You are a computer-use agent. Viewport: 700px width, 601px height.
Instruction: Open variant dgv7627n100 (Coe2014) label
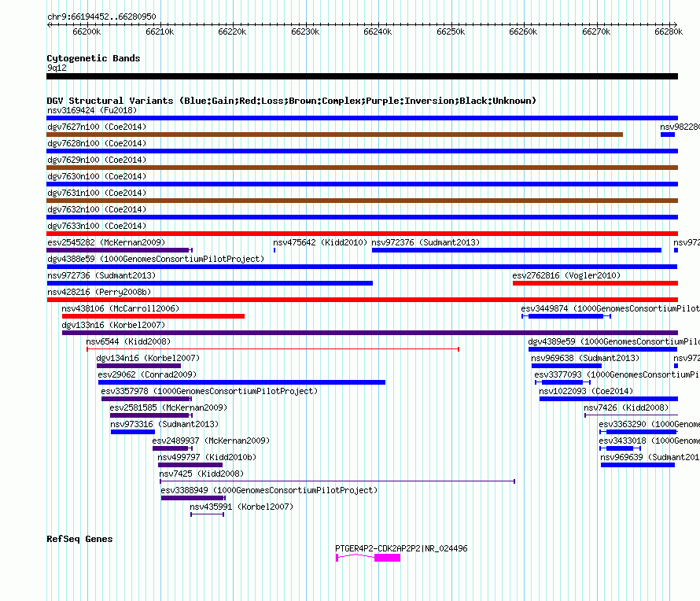coord(97,127)
